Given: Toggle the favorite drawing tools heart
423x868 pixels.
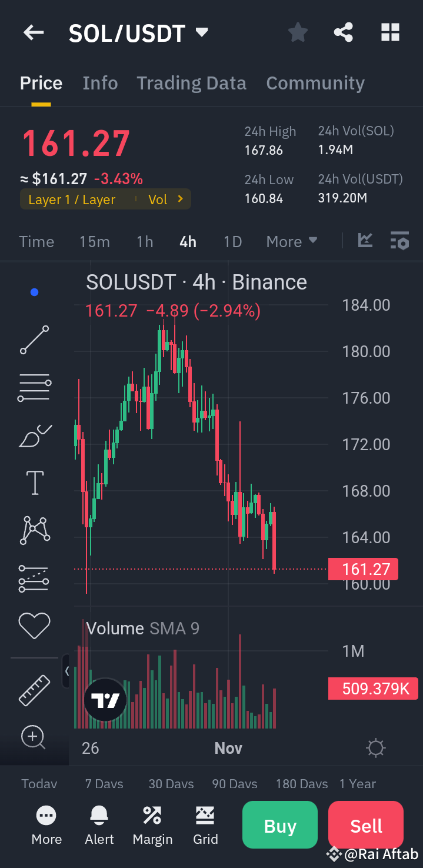Looking at the screenshot, I should 34,626.
